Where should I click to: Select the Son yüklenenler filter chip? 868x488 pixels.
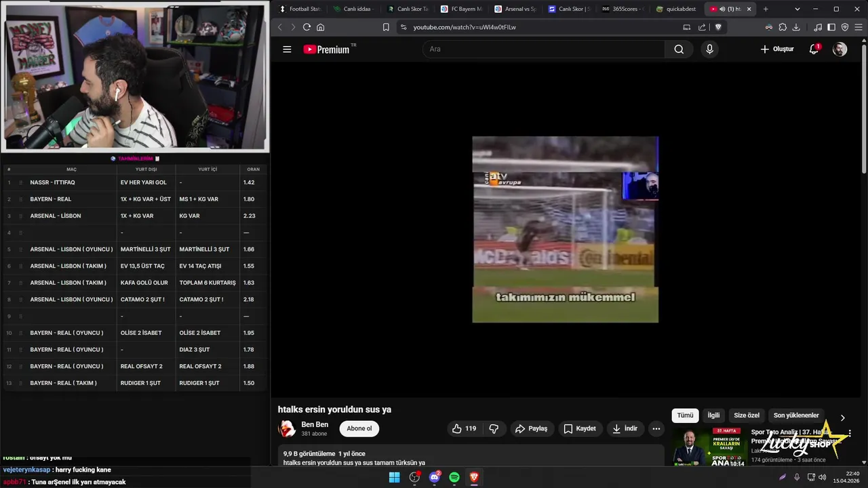[x=796, y=415]
